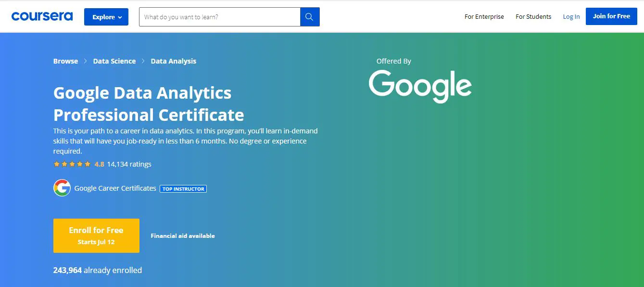Click the Google G logo icon

click(62, 188)
